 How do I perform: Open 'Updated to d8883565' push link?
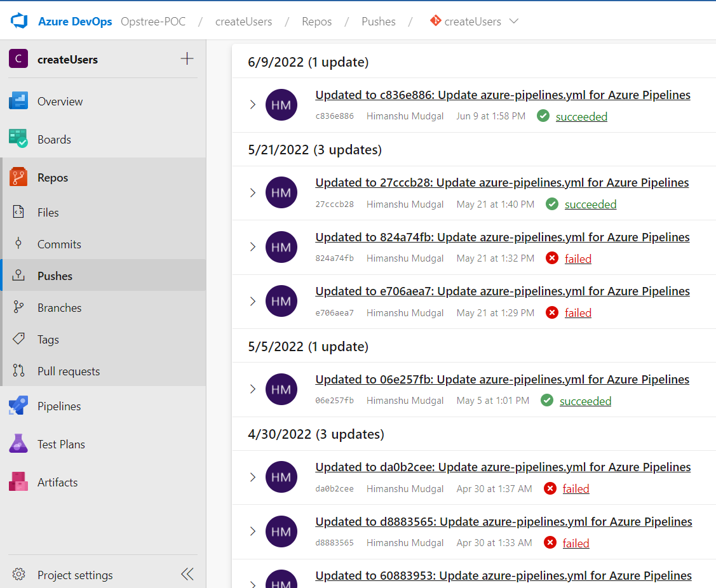(x=504, y=521)
